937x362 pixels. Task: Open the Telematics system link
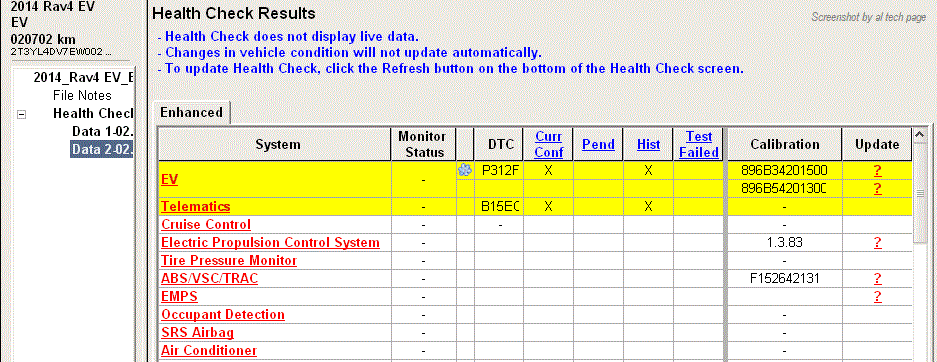pyautogui.click(x=195, y=207)
